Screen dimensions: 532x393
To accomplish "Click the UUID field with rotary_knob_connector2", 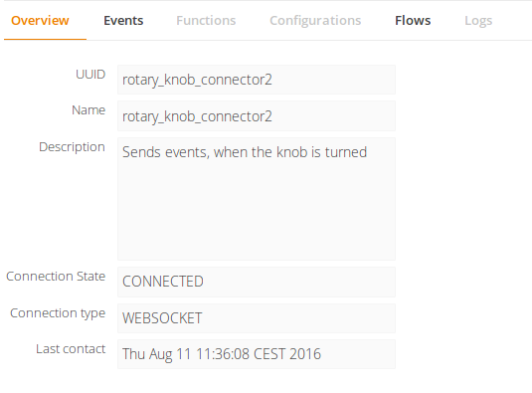I will [x=257, y=80].
